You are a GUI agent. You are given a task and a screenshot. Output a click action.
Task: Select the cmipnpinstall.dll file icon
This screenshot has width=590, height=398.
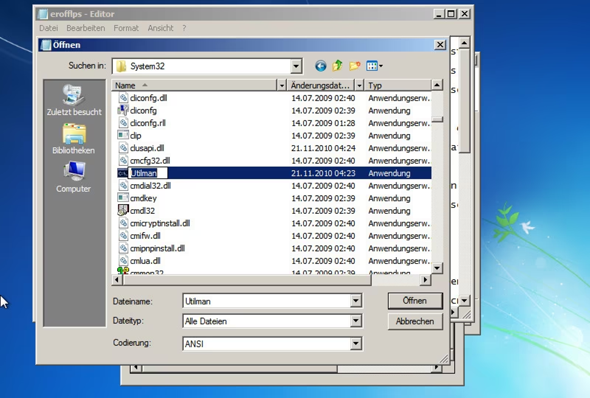pos(123,248)
